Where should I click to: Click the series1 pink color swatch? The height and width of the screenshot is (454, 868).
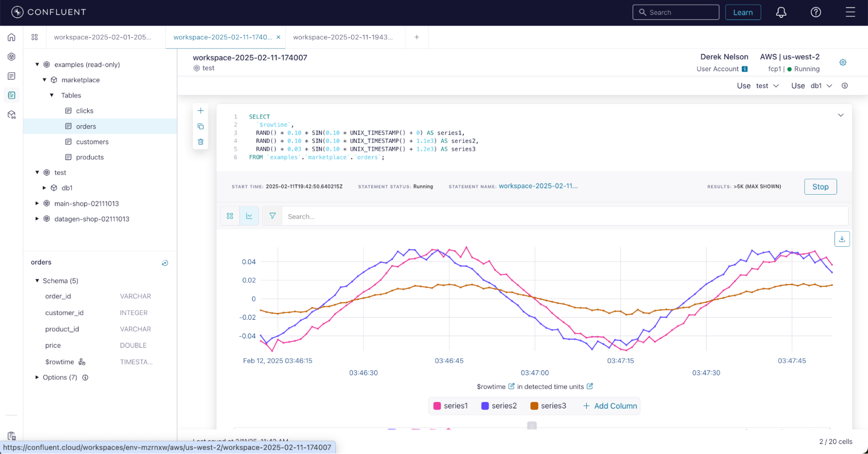click(x=437, y=406)
